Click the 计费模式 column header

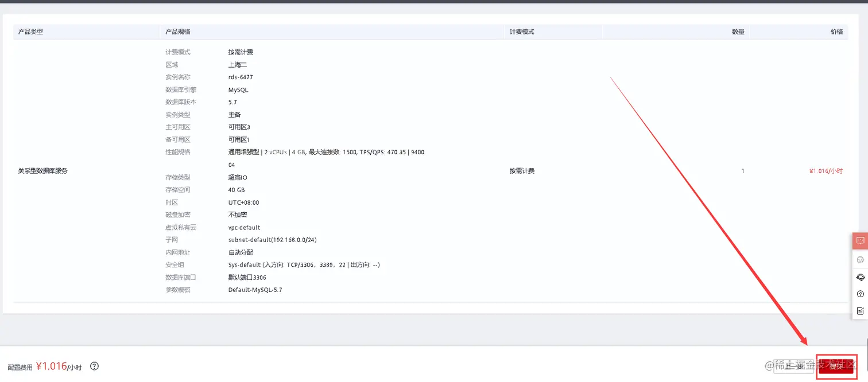[x=522, y=32]
